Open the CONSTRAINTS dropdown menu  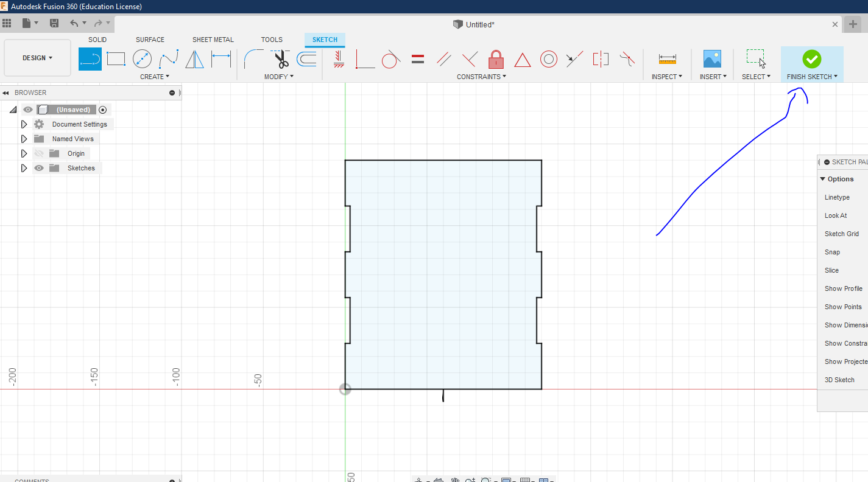[481, 77]
